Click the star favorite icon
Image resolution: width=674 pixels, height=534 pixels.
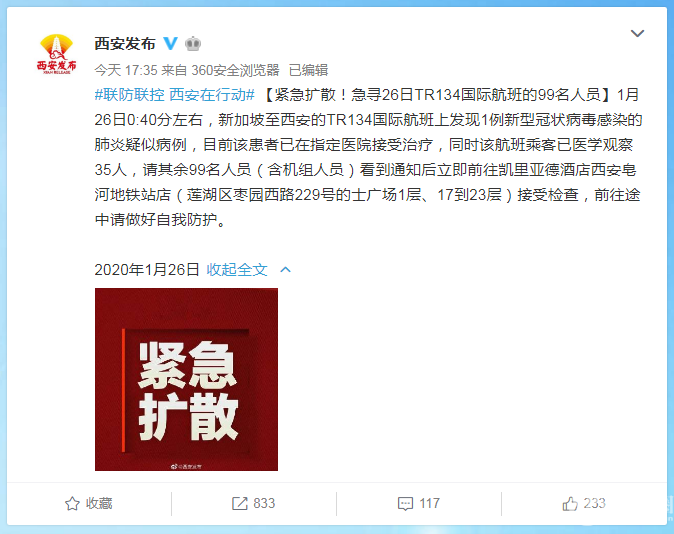(72, 503)
